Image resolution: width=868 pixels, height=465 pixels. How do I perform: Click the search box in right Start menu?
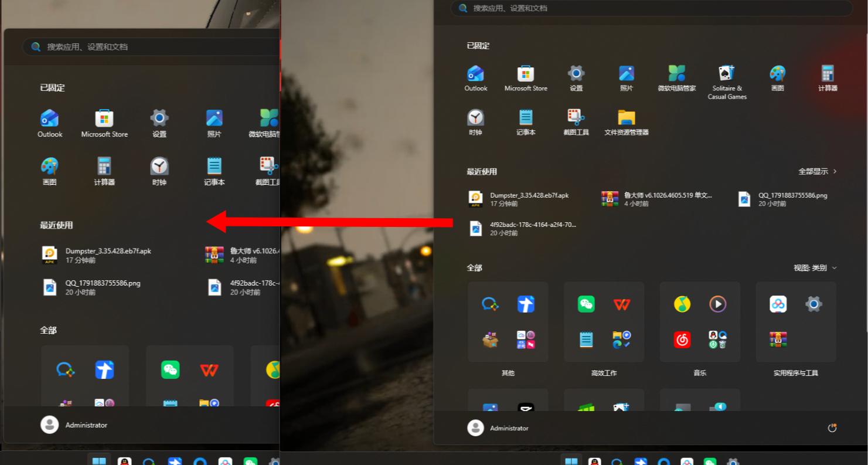652,8
